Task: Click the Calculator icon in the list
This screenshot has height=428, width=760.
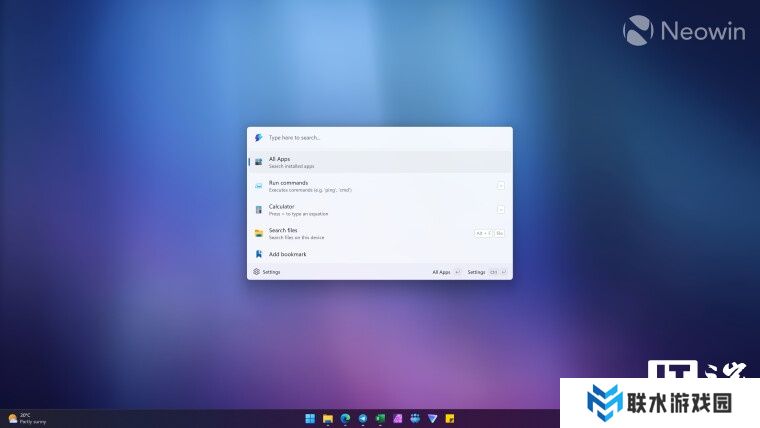Action: (259, 210)
